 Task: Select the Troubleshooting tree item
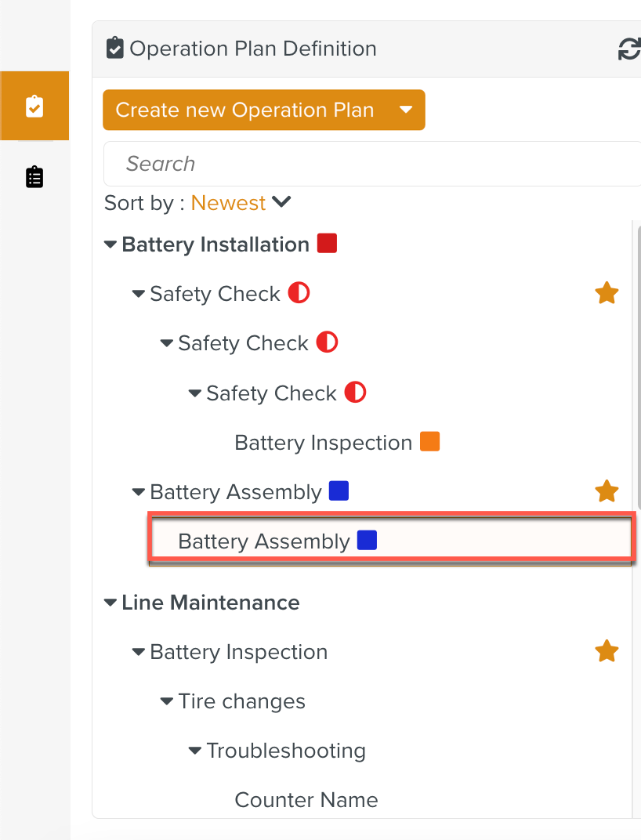[286, 751]
